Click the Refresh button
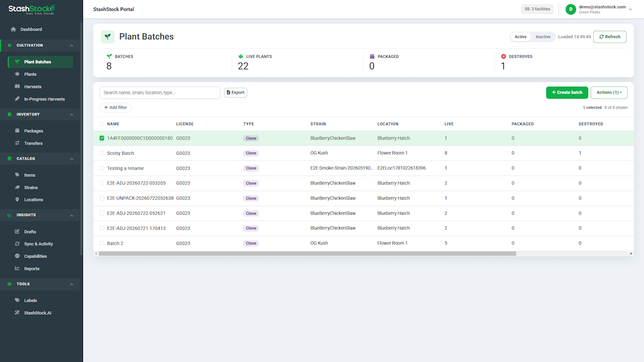This screenshot has width=644, height=362. (610, 37)
